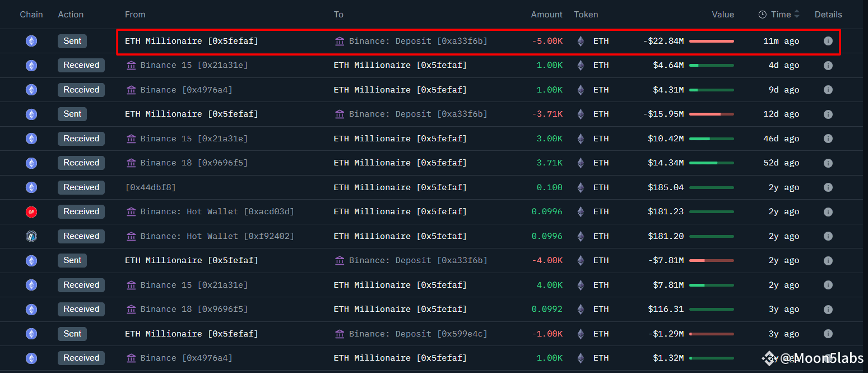Screen dimensions: 868x373
Task: Click the To column header
Action: 338,15
